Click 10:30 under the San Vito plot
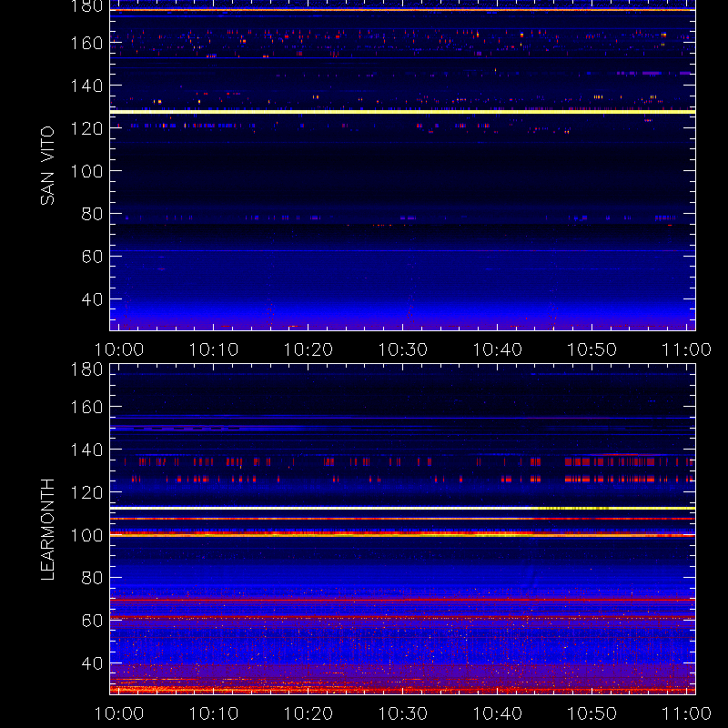 (x=402, y=349)
